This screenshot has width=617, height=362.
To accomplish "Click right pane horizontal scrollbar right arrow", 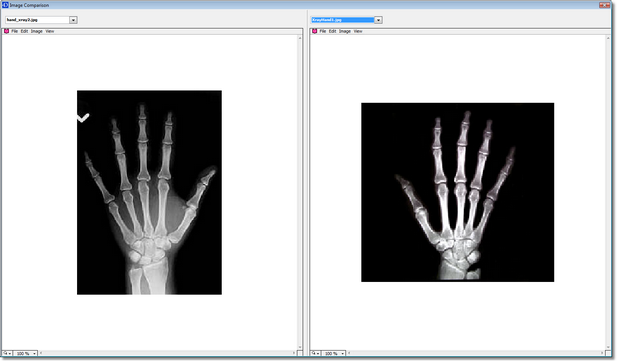I will pos(602,353).
